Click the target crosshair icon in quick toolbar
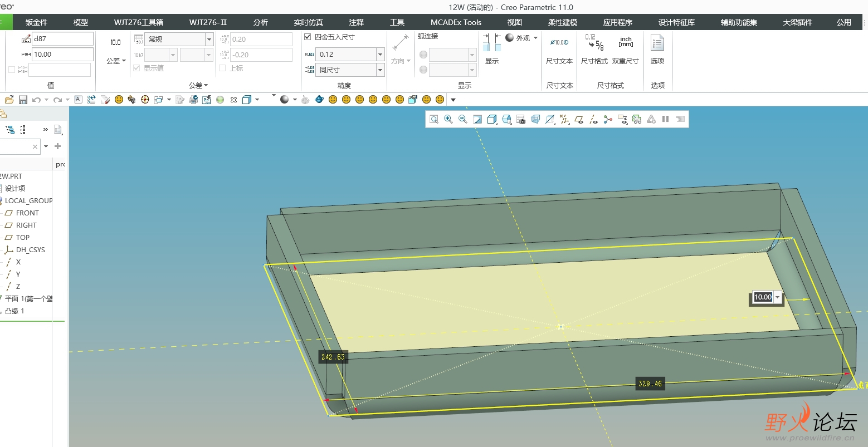The width and height of the screenshot is (868, 447). click(x=145, y=100)
